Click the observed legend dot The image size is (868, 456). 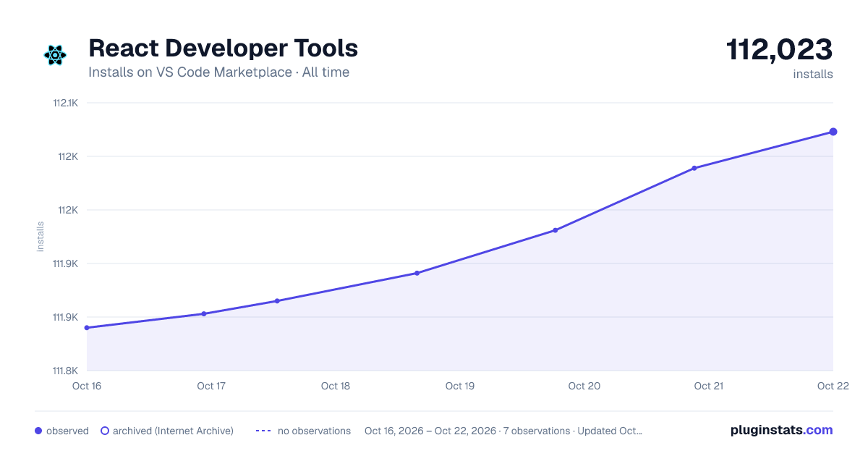pos(38,431)
